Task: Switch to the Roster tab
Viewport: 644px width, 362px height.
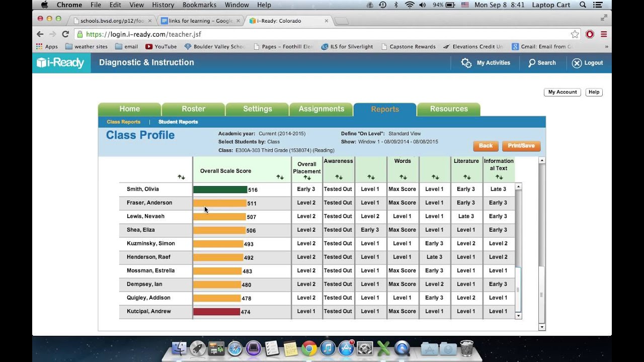Action: [x=193, y=109]
